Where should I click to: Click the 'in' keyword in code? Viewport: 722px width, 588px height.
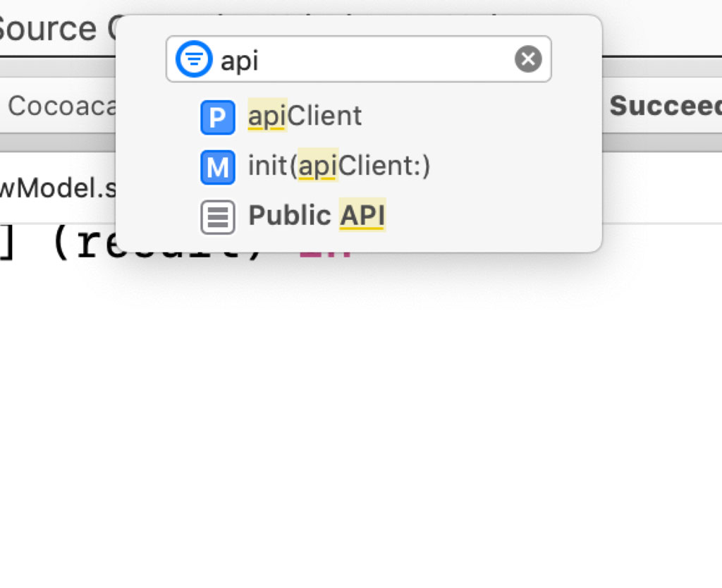325,255
